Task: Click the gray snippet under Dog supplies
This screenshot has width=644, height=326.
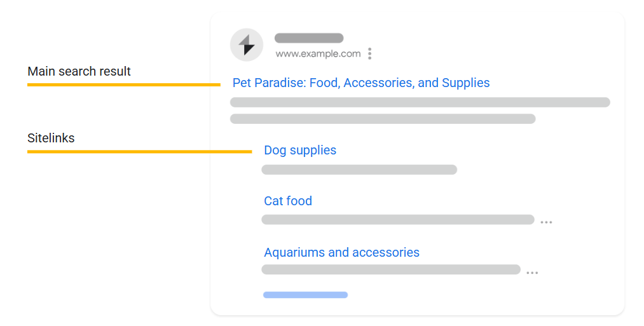Action: pyautogui.click(x=359, y=170)
